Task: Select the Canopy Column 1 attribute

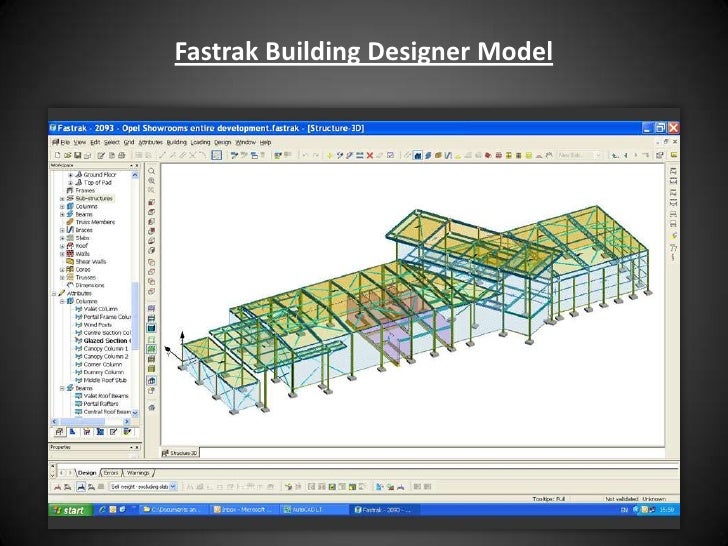Action: tap(106, 349)
